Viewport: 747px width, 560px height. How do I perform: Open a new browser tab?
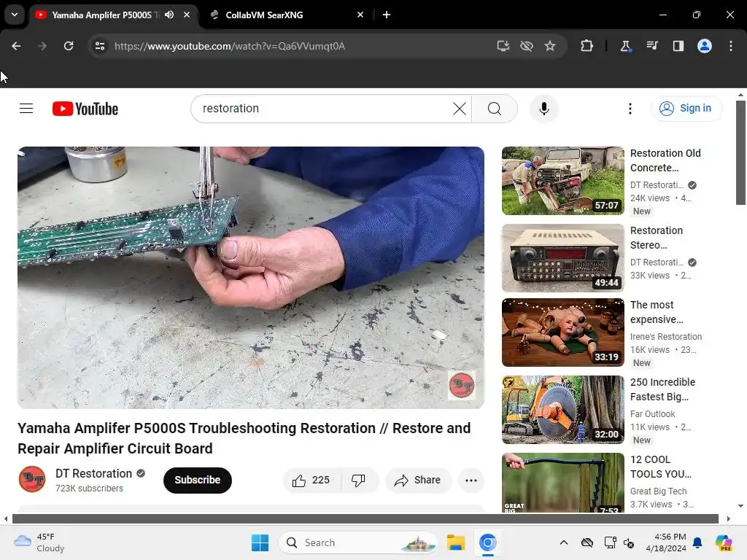pyautogui.click(x=387, y=15)
